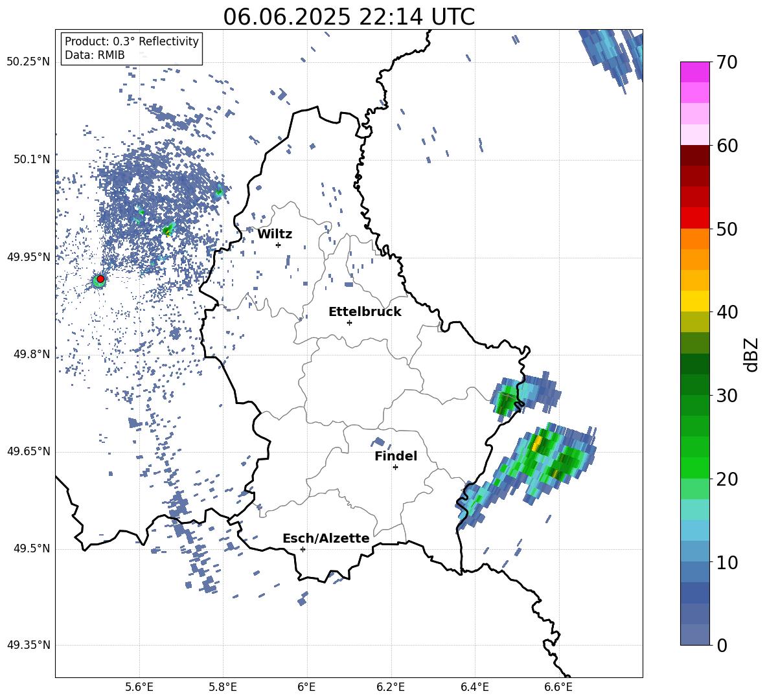
Task: Click the colorbar tick label 0
Action: coord(722,645)
